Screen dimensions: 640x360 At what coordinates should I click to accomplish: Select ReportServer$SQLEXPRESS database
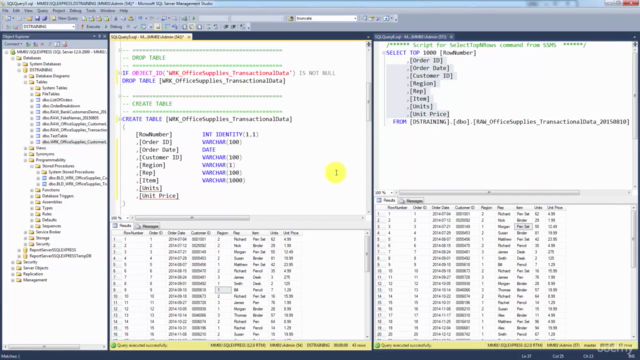(x=53, y=250)
